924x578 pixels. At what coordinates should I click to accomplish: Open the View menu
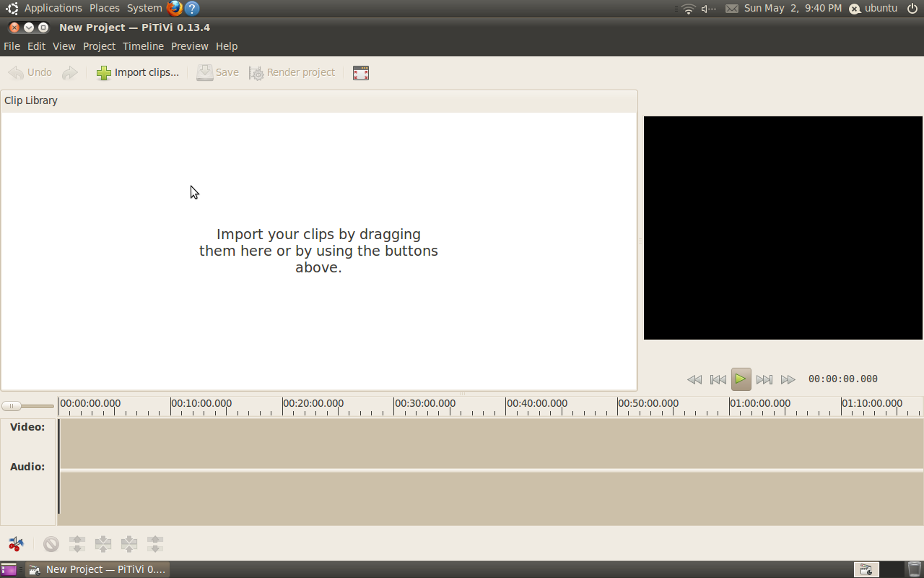tap(64, 46)
